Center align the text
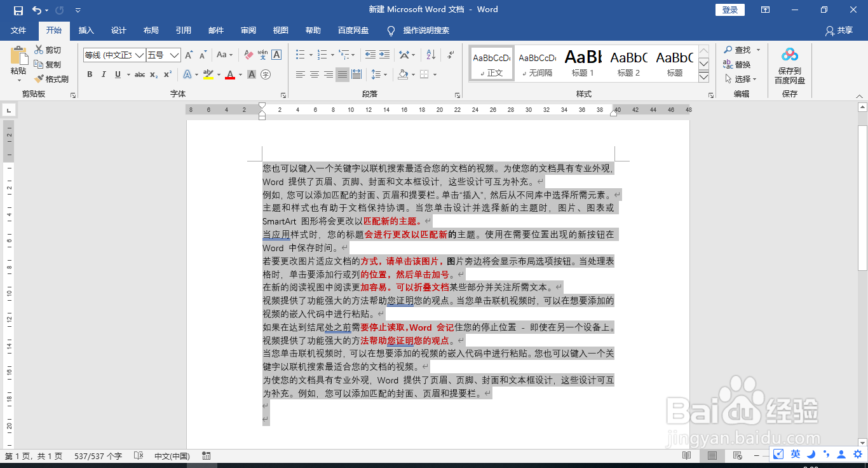The width and height of the screenshot is (868, 468). point(315,74)
